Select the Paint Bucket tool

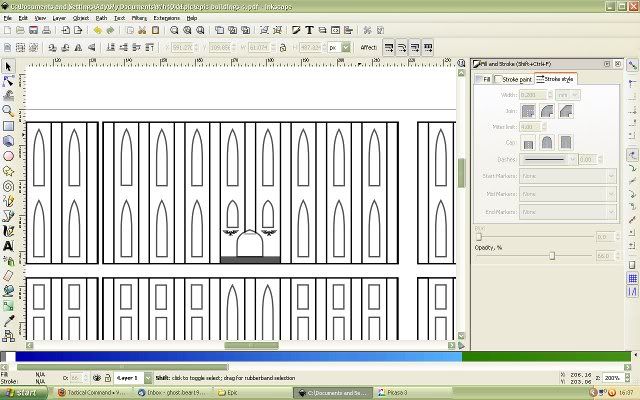pyautogui.click(x=8, y=291)
